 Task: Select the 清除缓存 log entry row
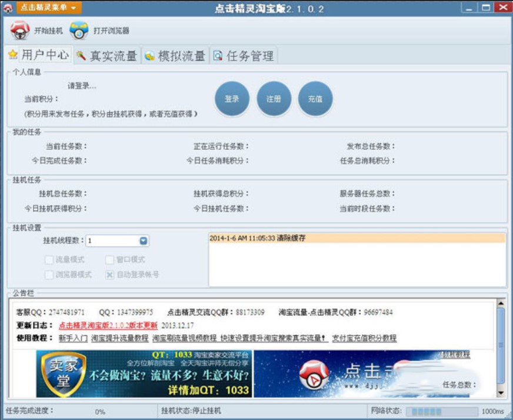(x=357, y=238)
